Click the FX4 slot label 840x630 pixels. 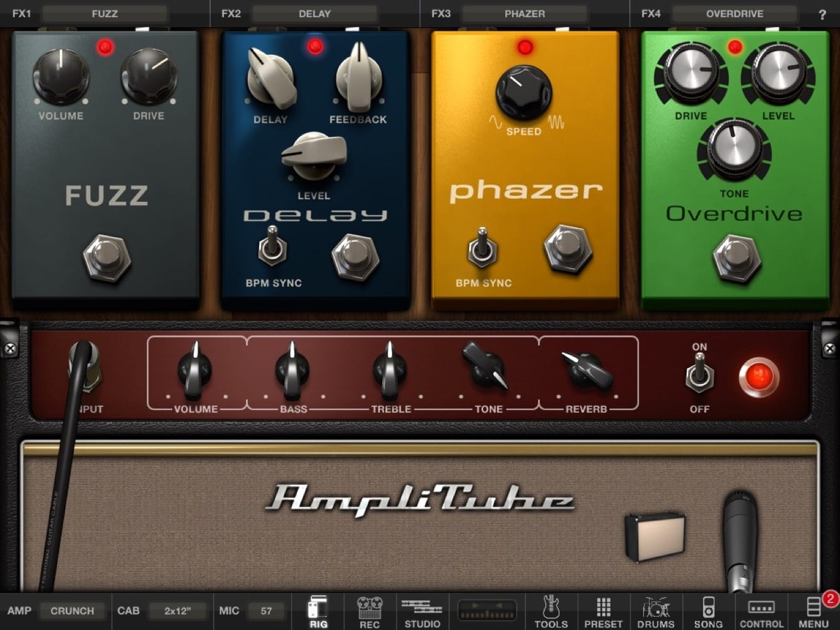(x=651, y=13)
